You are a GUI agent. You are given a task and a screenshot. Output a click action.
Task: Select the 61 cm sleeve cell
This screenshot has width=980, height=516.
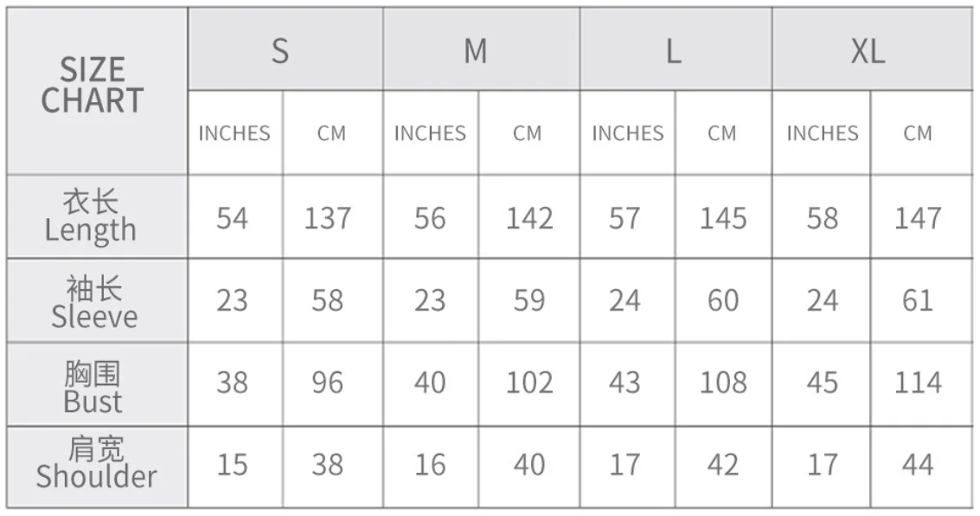(917, 300)
